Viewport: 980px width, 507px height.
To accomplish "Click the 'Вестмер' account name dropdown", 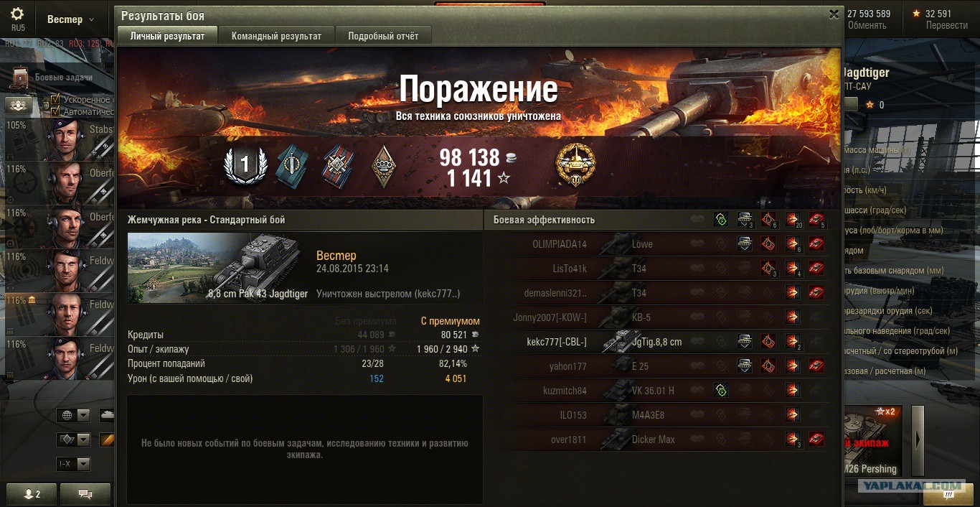I will click(x=70, y=19).
